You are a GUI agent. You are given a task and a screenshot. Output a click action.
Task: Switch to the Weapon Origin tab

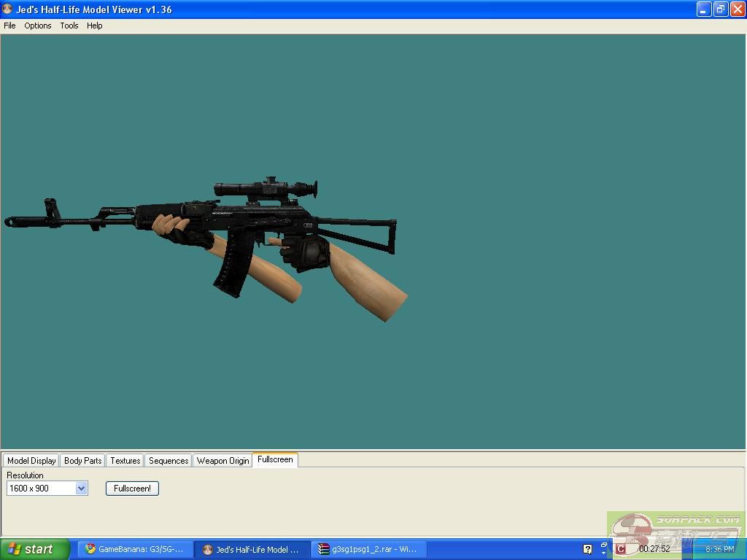223,461
